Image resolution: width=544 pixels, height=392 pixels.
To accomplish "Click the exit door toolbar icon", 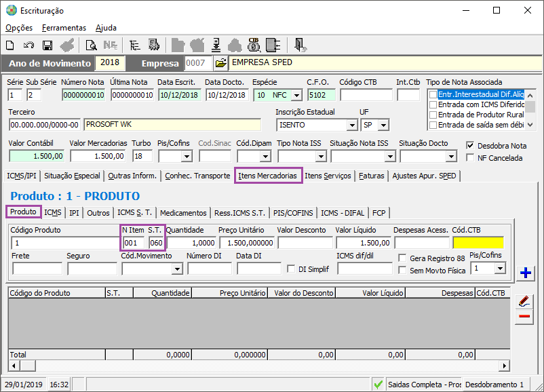I will coord(300,45).
